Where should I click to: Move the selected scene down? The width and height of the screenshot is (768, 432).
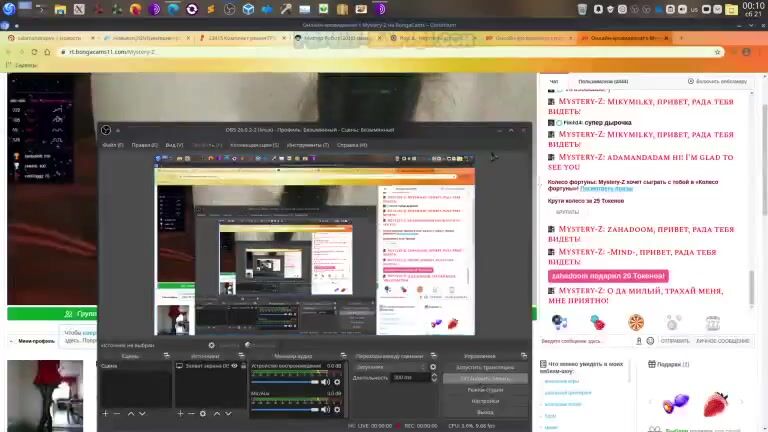[142, 413]
